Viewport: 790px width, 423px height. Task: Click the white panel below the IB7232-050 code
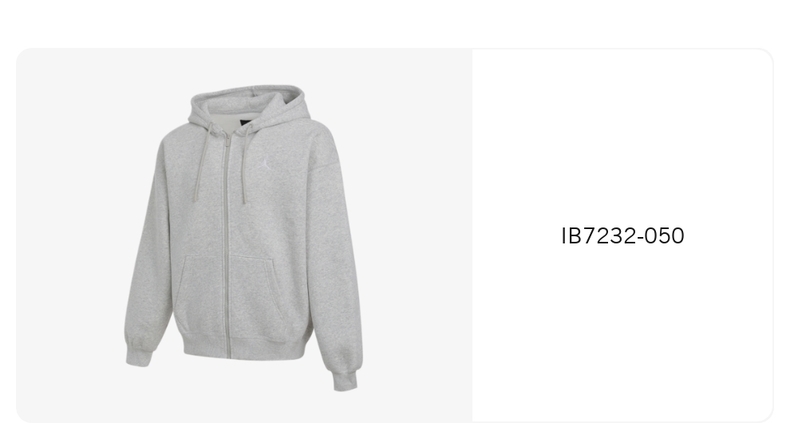pyautogui.click(x=623, y=332)
